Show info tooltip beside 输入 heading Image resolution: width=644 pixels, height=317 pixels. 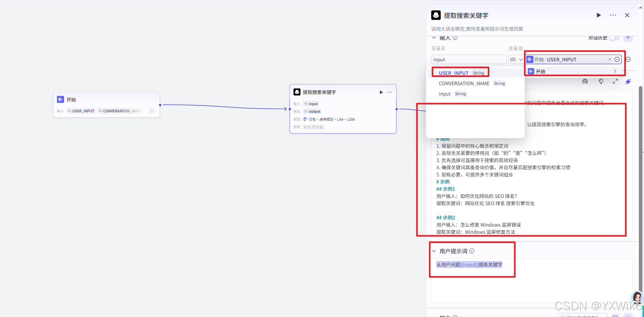tap(455, 38)
